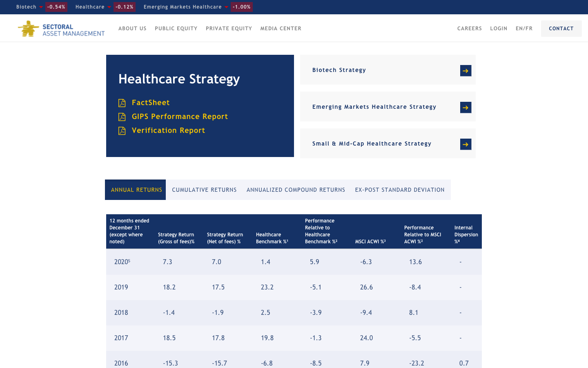
Task: Switch to the Cumulative Returns tab
Action: tap(204, 190)
